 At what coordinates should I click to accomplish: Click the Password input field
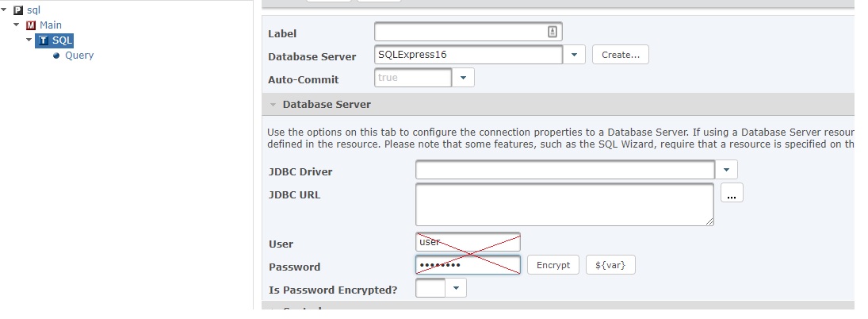(x=468, y=265)
